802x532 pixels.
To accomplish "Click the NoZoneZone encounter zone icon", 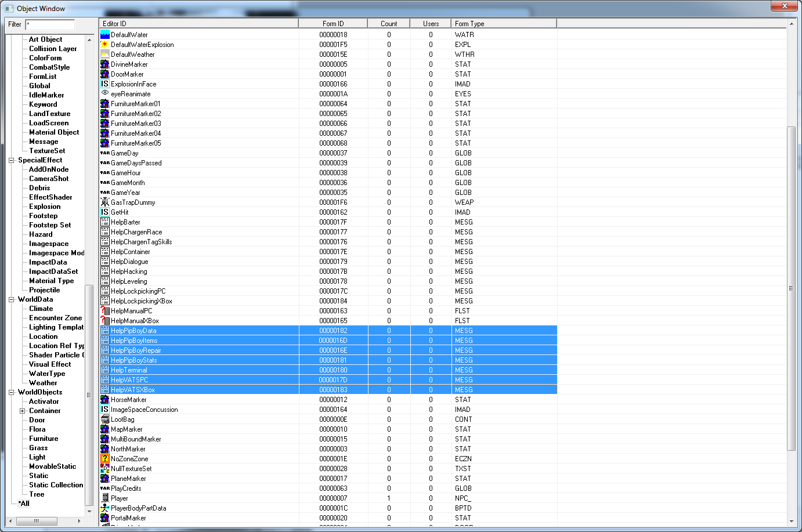I will (105, 459).
